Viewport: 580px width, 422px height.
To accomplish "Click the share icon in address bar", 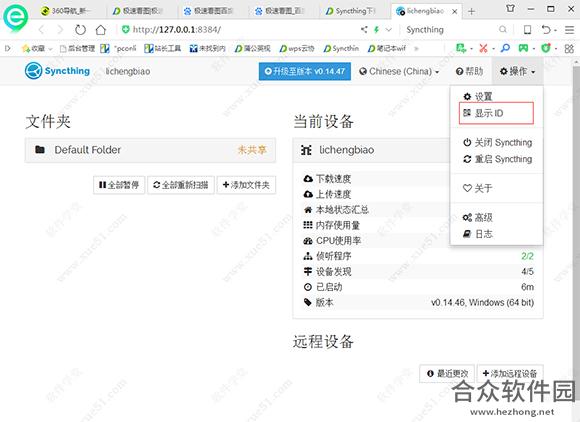I will point(364,29).
